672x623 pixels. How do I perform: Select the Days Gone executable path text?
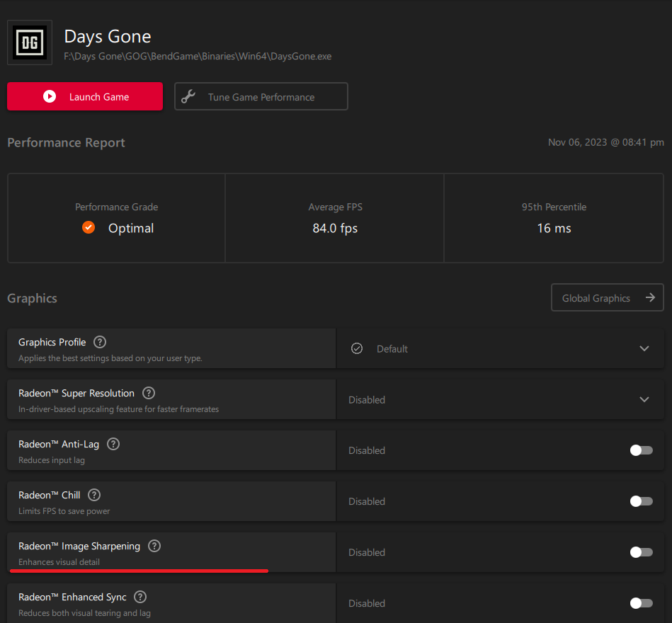coord(198,57)
